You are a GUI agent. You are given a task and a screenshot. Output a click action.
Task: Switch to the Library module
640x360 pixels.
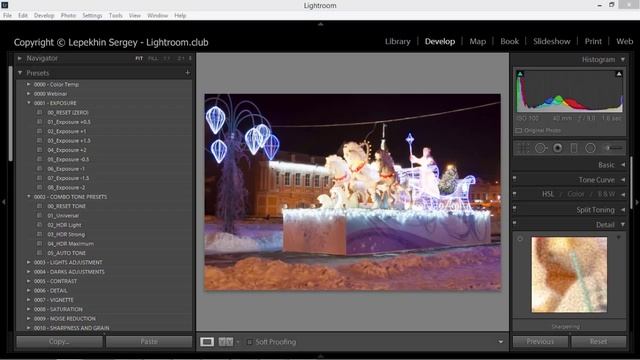tap(398, 41)
